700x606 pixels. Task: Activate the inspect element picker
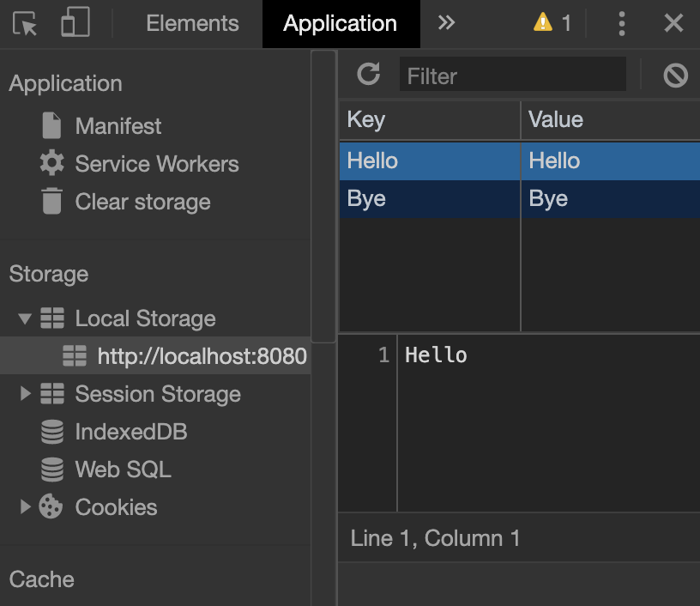point(26,23)
